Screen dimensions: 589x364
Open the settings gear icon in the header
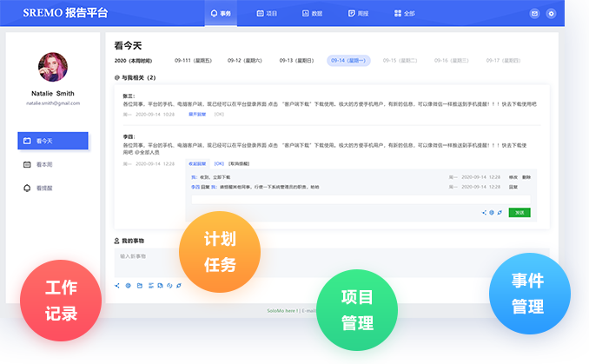tap(551, 14)
